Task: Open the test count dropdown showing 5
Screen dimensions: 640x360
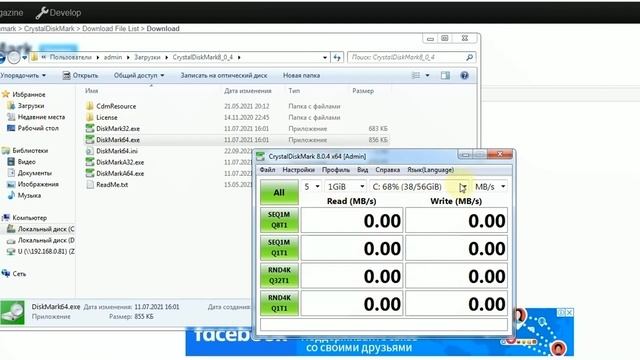Action: [x=311, y=187]
